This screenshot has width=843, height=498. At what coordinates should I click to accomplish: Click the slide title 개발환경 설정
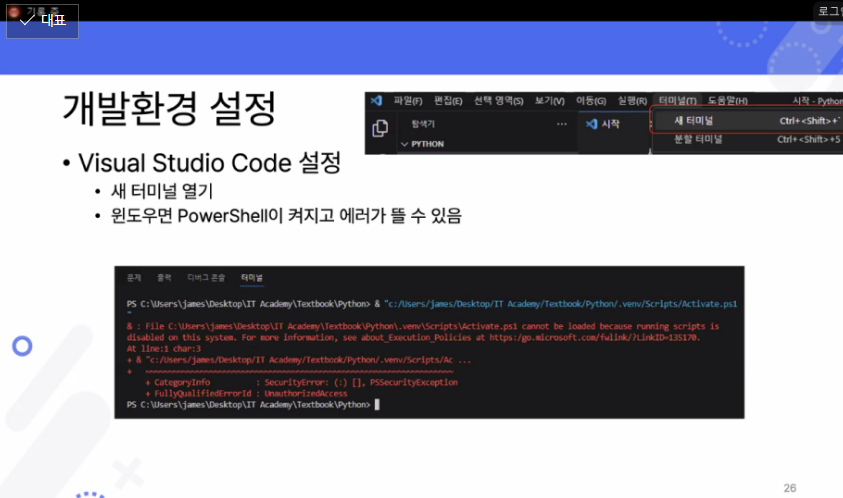[169, 108]
